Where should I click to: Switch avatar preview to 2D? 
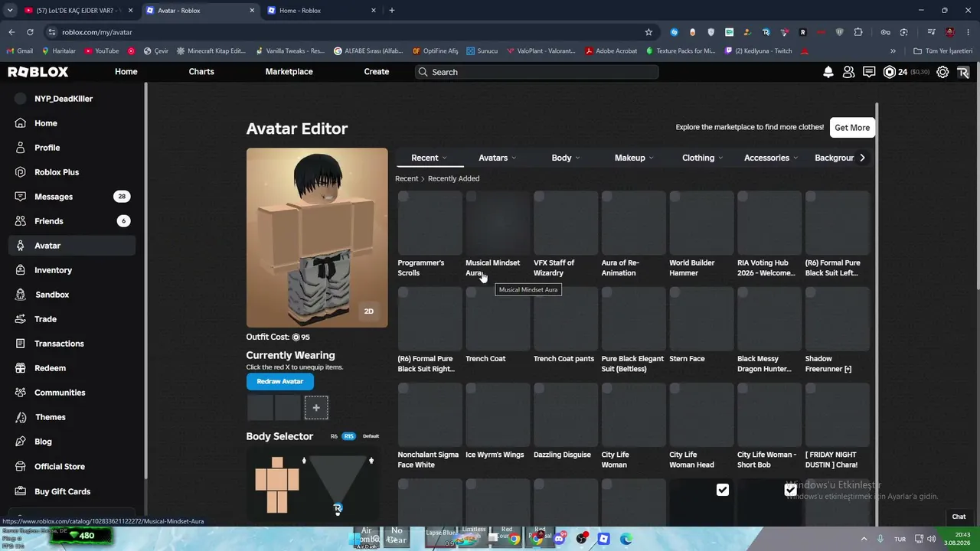[x=369, y=311]
